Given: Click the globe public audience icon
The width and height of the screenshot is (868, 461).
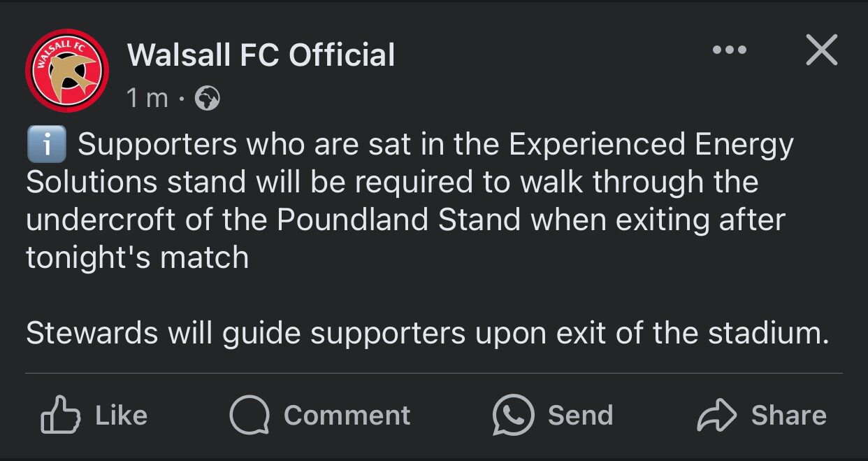Looking at the screenshot, I should pos(207,99).
